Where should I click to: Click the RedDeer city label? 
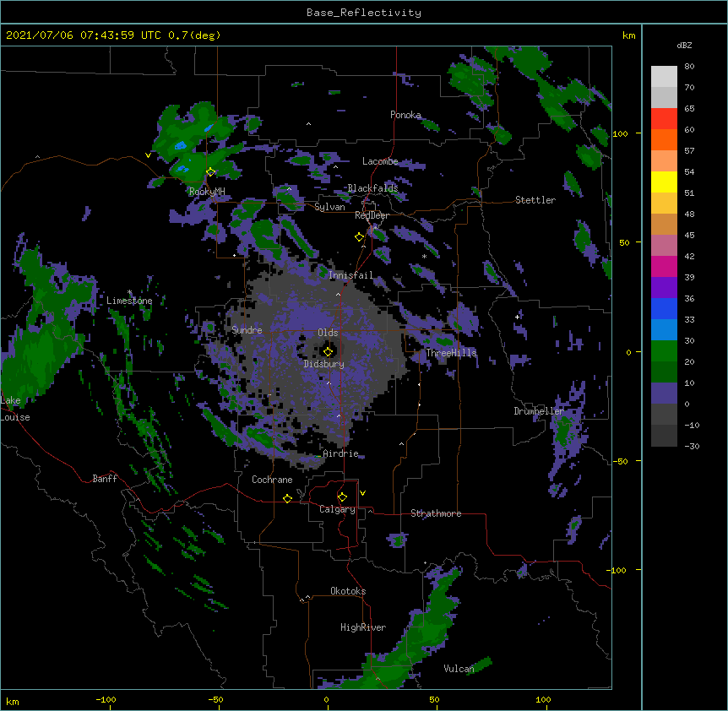click(x=372, y=215)
